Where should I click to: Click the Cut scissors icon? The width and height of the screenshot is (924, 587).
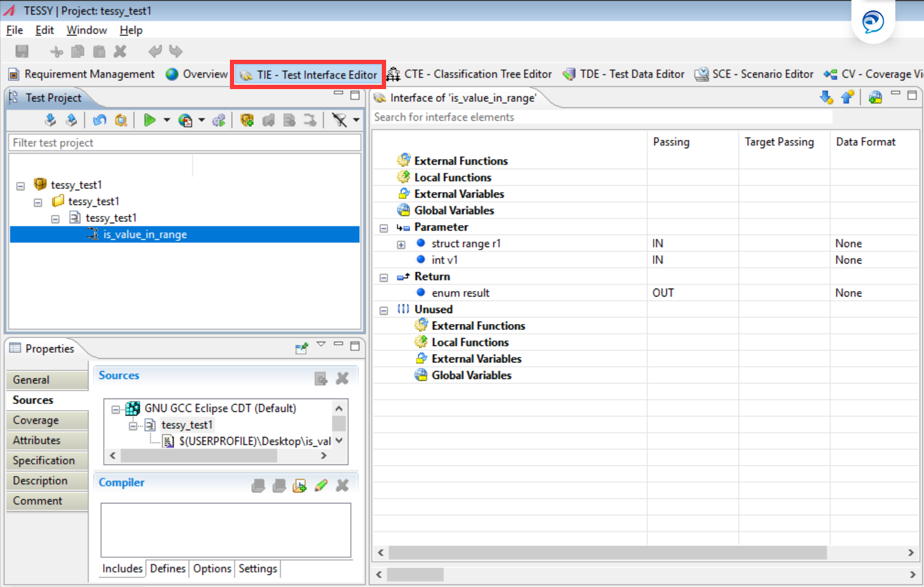[x=57, y=51]
